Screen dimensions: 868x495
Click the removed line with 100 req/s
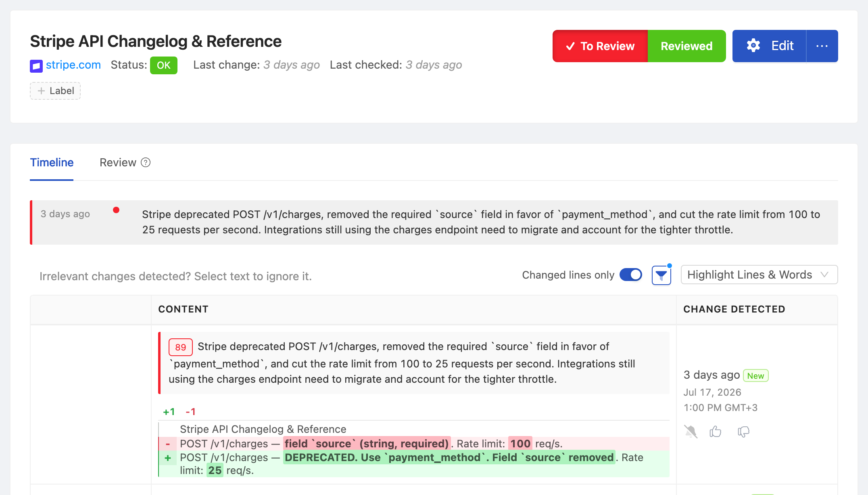point(414,444)
